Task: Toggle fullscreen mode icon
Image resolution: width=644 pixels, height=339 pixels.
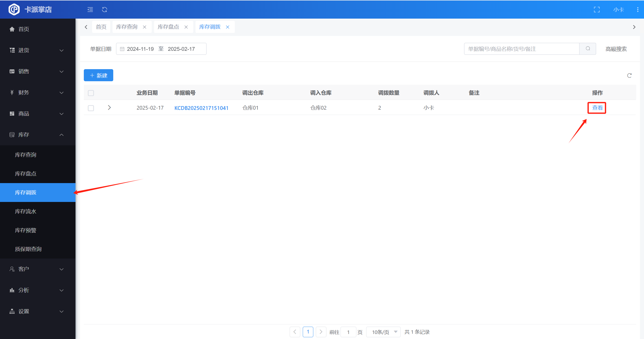Action: [597, 10]
